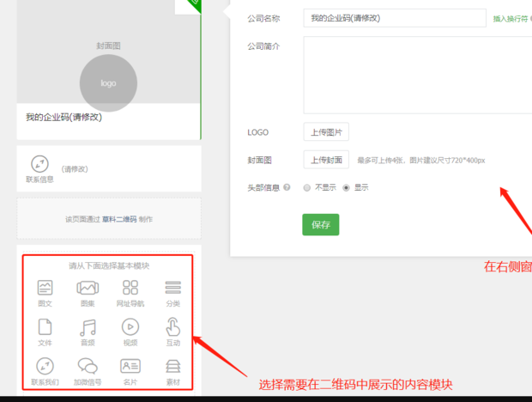Click 上传图片 to upload LOGO

tap(326, 132)
